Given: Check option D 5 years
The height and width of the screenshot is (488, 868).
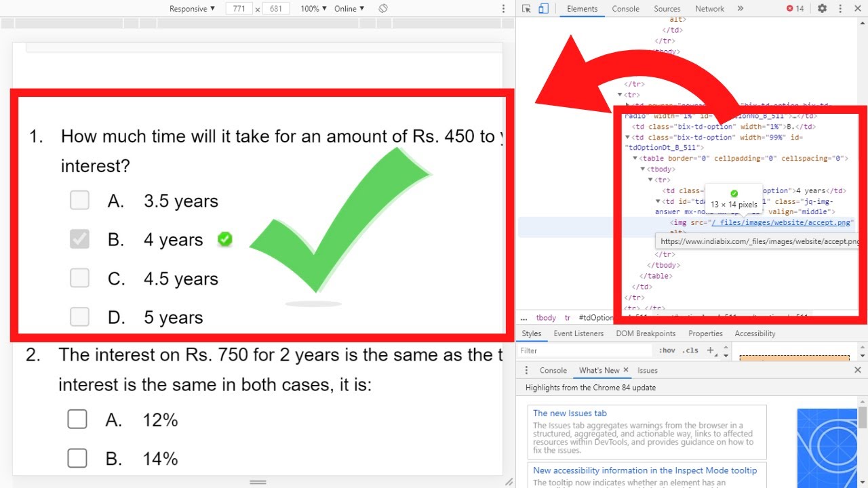Looking at the screenshot, I should pos(79,317).
